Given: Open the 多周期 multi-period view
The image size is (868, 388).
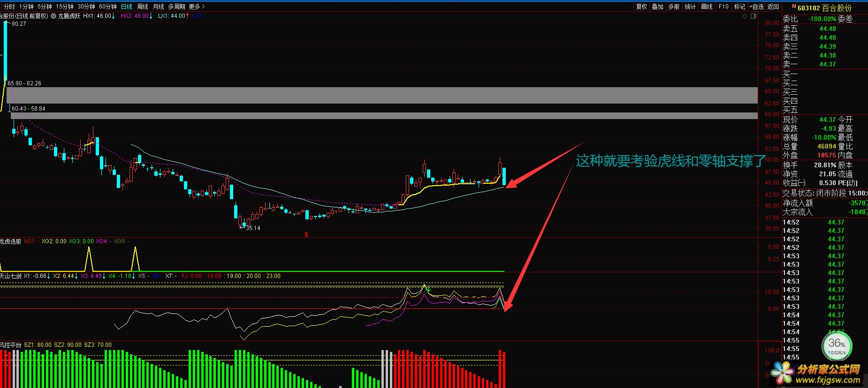Looking at the screenshot, I should (x=176, y=7).
